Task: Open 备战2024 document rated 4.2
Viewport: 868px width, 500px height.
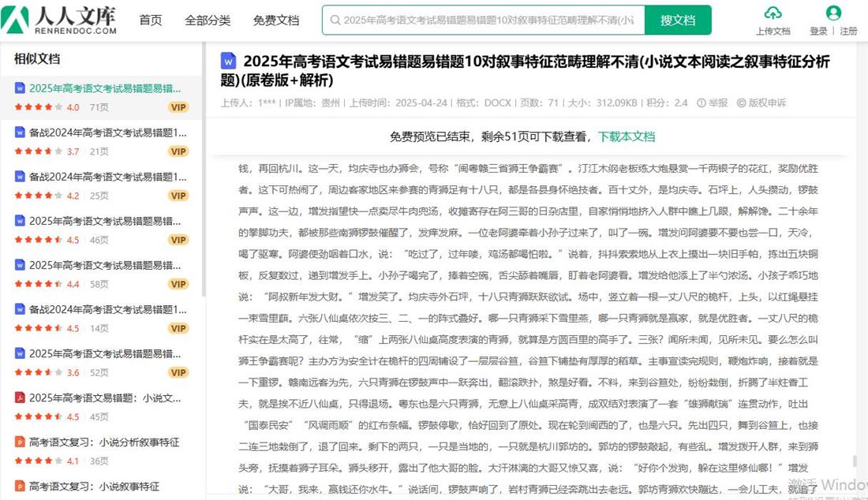Action: [x=107, y=177]
